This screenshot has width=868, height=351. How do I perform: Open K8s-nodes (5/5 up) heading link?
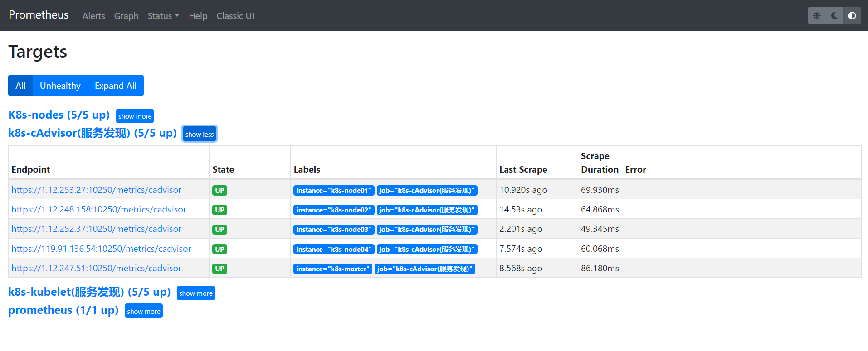[59, 115]
